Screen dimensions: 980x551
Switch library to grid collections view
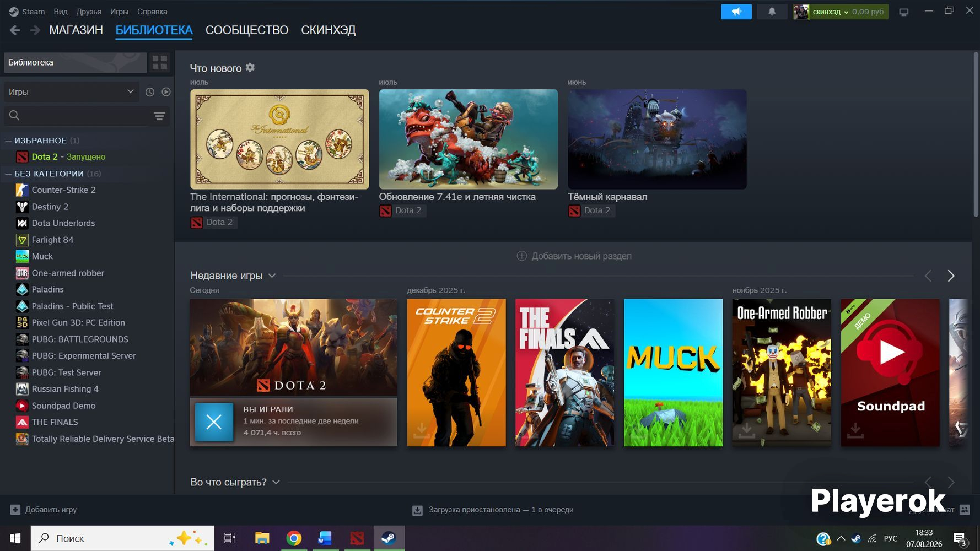click(x=160, y=62)
